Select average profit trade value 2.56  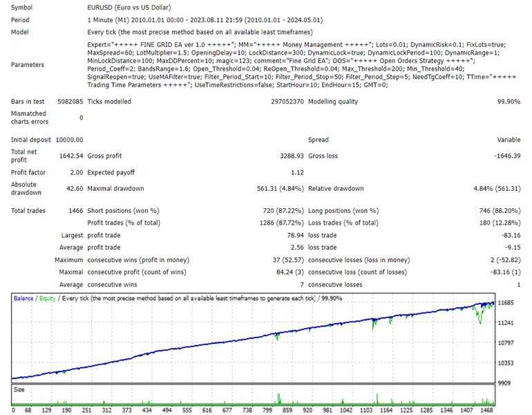click(x=297, y=247)
